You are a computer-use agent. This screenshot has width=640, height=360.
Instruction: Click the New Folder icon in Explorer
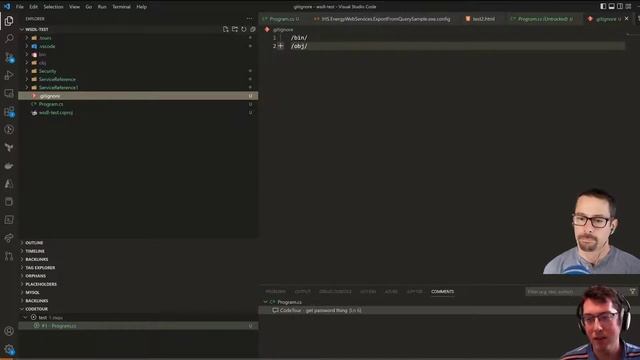point(235,29)
